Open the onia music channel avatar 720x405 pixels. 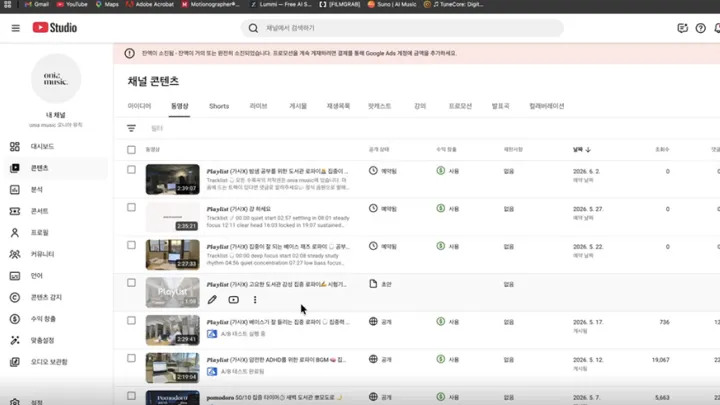pyautogui.click(x=56, y=79)
